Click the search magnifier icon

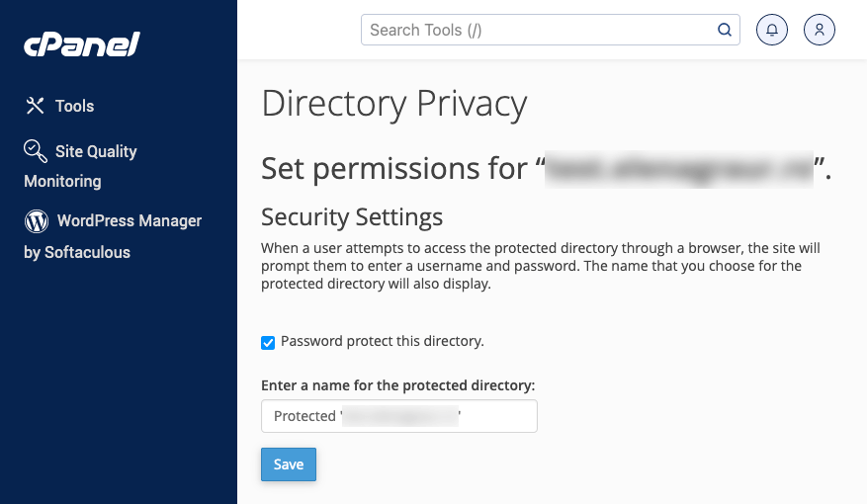[x=725, y=30]
